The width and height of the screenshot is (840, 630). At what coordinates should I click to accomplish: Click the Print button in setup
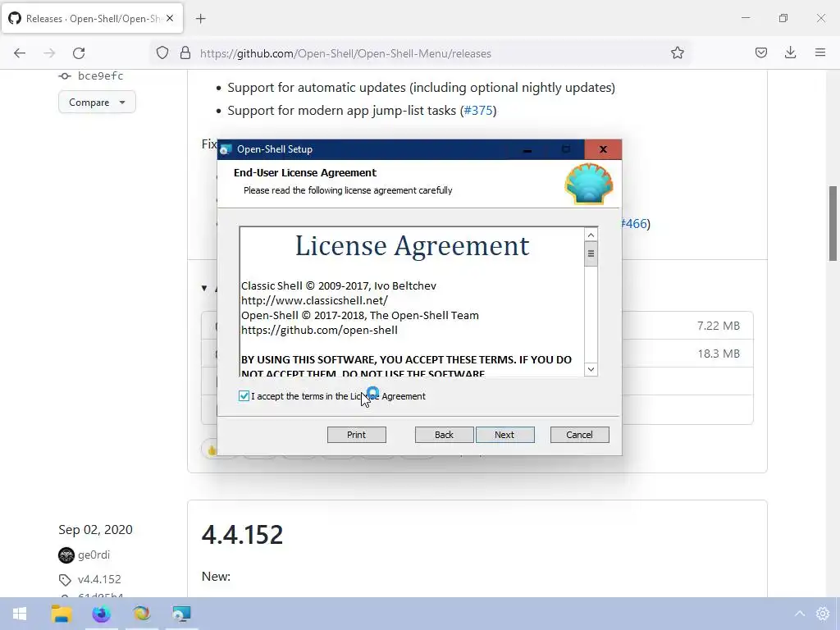click(356, 435)
